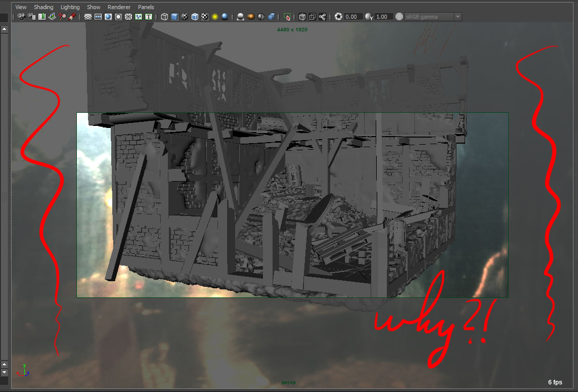Toggle the resolution gate
The image size is (578, 392).
[108, 17]
